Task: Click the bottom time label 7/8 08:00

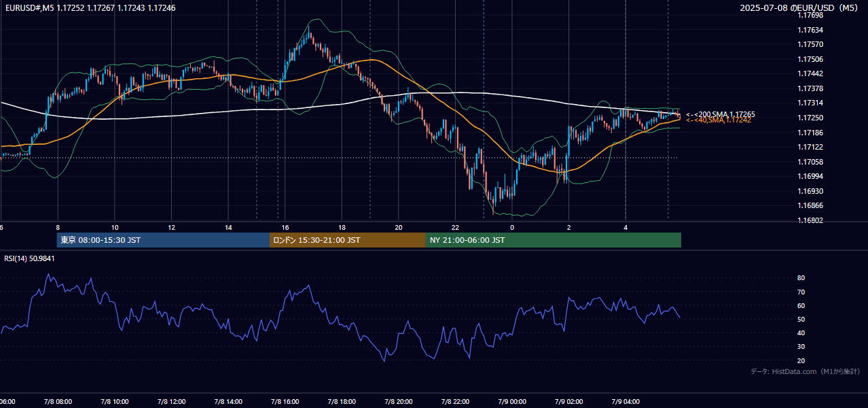Action: click(57, 402)
